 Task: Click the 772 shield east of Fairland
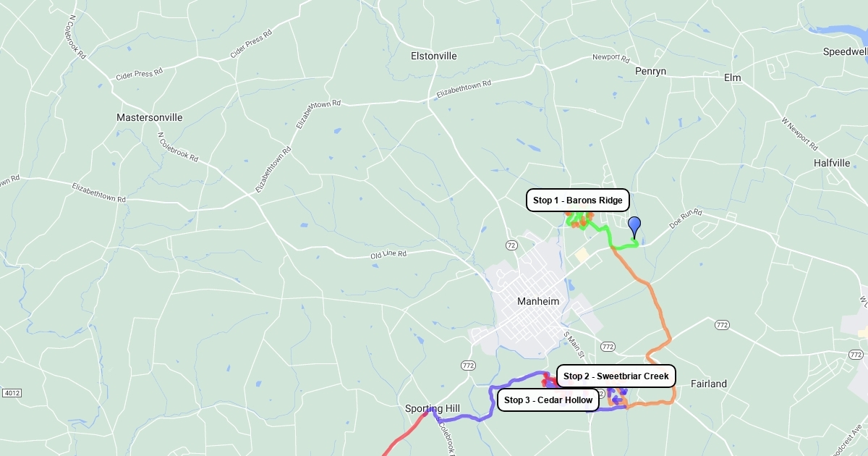[x=722, y=325]
